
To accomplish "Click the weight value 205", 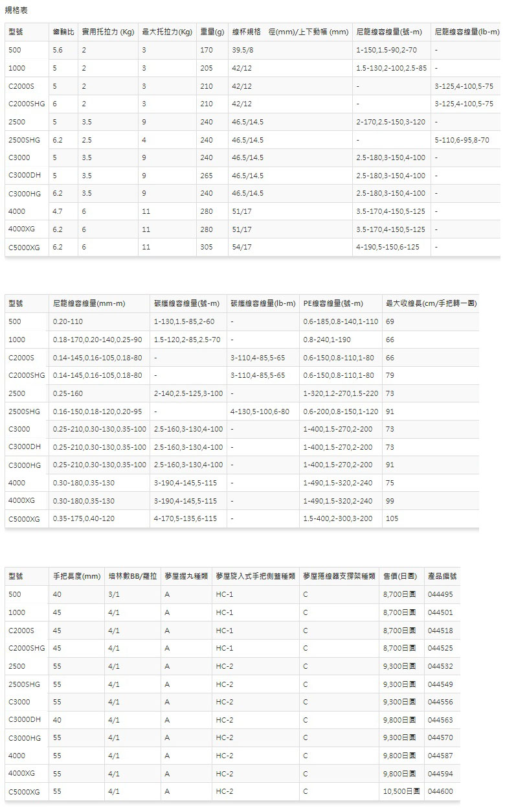I will [207, 68].
